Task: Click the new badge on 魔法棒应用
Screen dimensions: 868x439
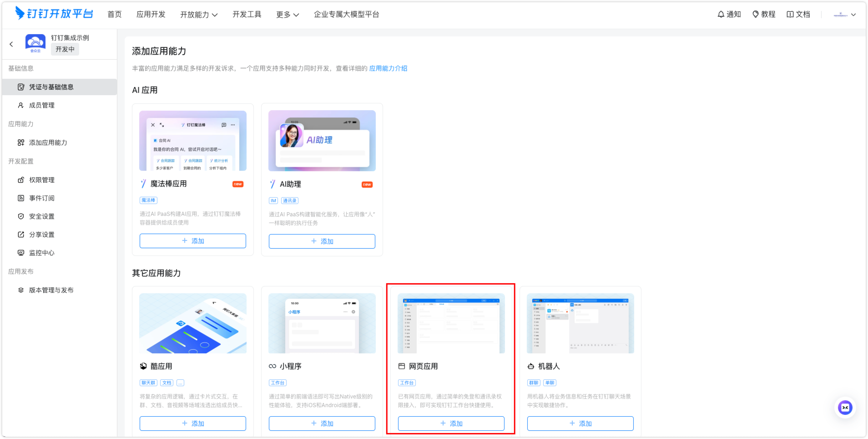Action: tap(238, 184)
